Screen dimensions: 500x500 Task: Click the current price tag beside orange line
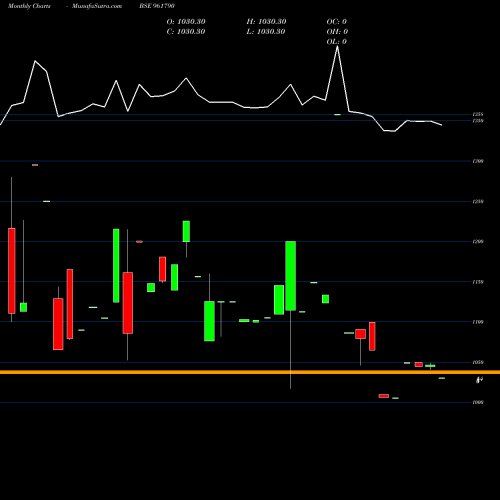pos(479,380)
